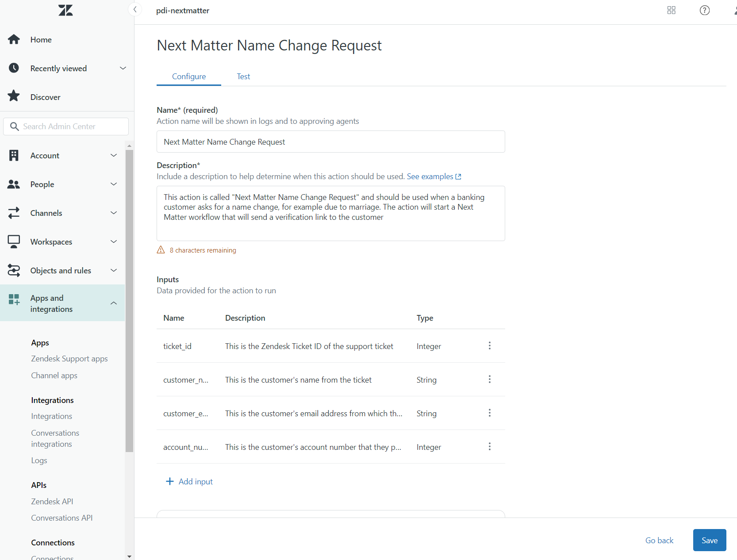Open options menu for customer name input
This screenshot has height=560, width=737.
489,380
